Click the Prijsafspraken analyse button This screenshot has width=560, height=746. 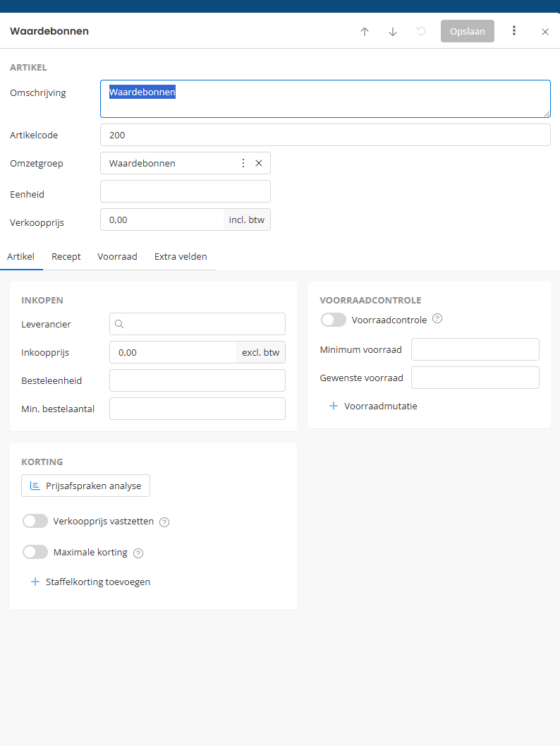coord(85,486)
